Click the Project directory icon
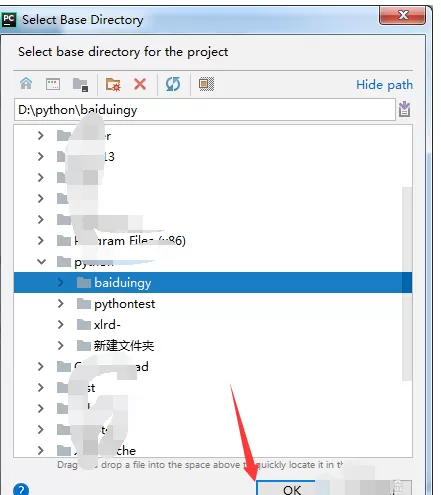This screenshot has width=441, height=495. (x=80, y=84)
